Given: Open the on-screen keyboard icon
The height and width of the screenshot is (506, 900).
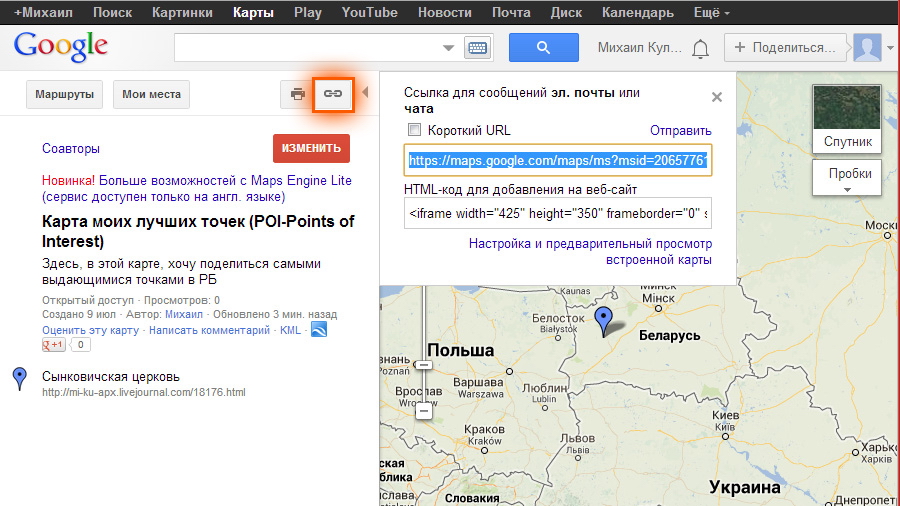Looking at the screenshot, I should [478, 48].
